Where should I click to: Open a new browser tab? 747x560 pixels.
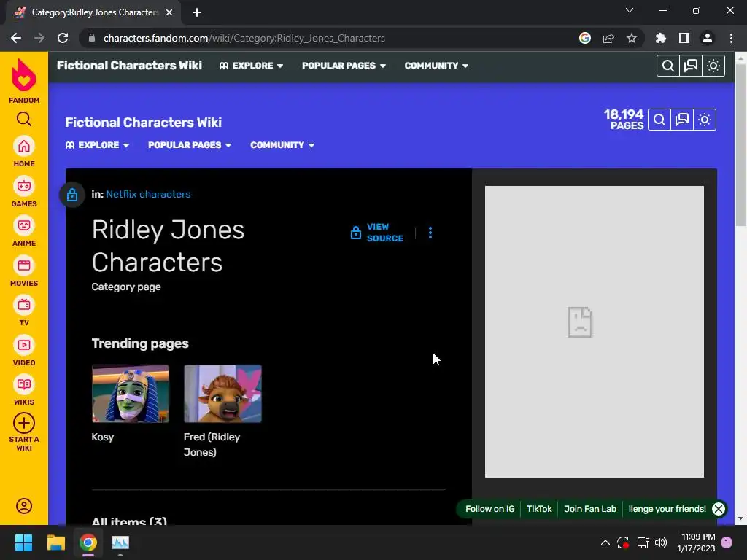click(197, 12)
